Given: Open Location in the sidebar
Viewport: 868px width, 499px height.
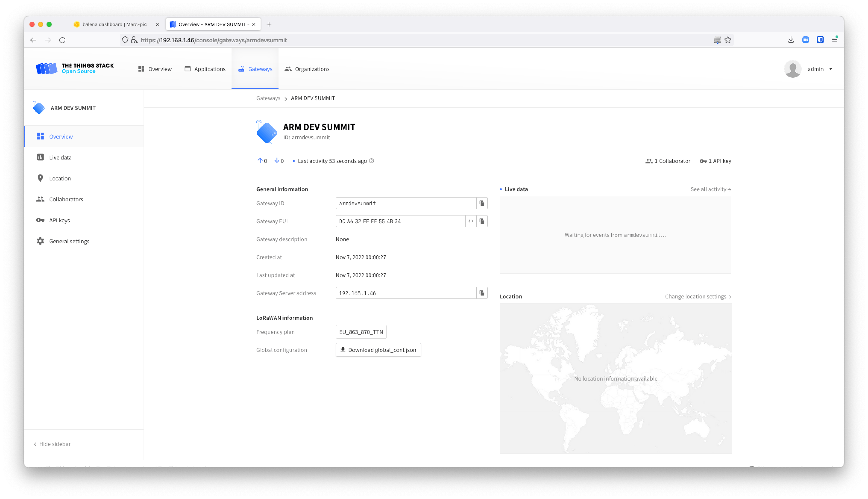Looking at the screenshot, I should coord(84,178).
